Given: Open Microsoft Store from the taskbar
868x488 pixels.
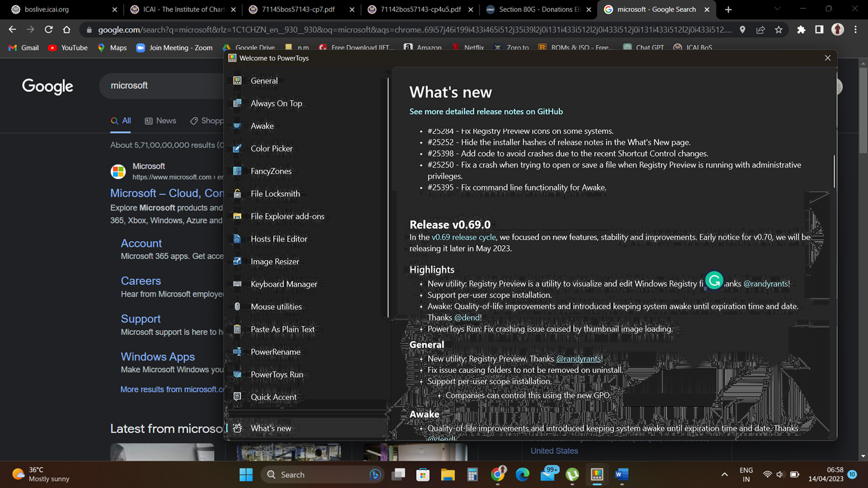Looking at the screenshot, I should click(423, 475).
